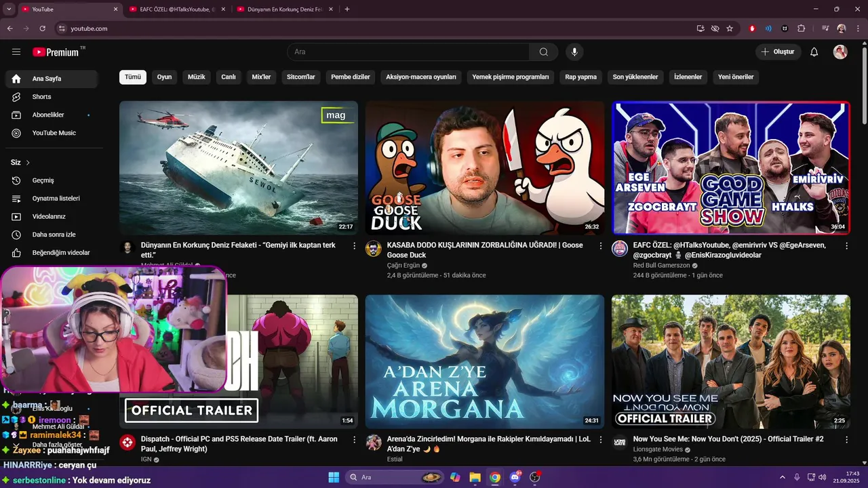
Task: Open File Explorer from the taskbar
Action: click(x=475, y=477)
